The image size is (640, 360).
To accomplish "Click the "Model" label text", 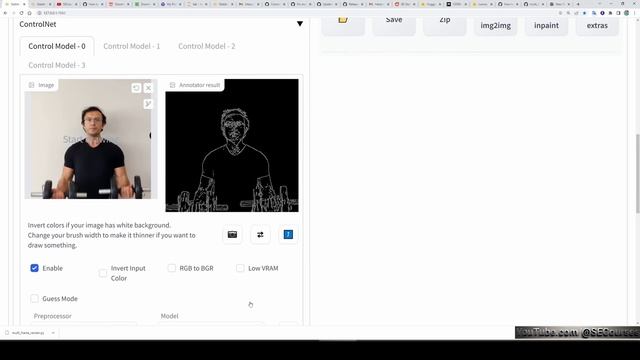I will [169, 316].
